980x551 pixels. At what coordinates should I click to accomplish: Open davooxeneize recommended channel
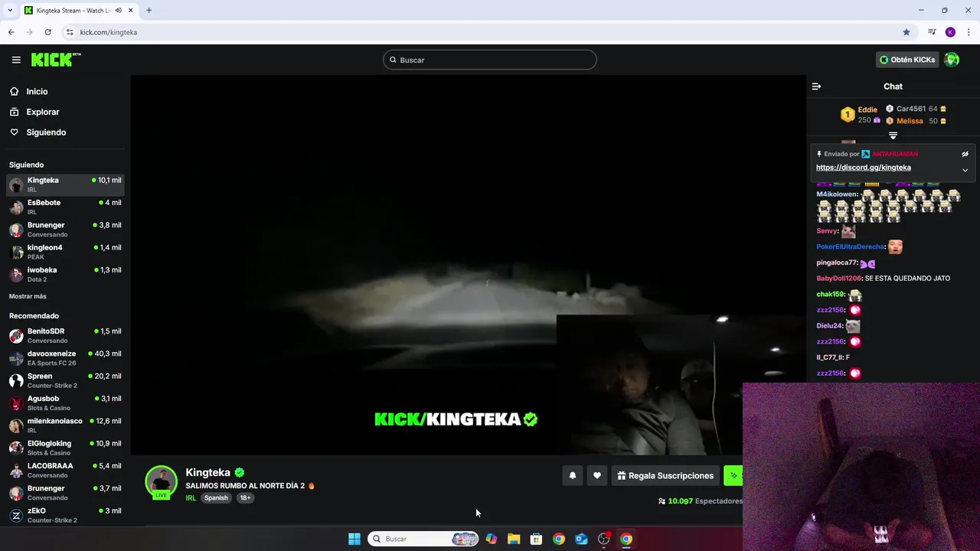65,357
